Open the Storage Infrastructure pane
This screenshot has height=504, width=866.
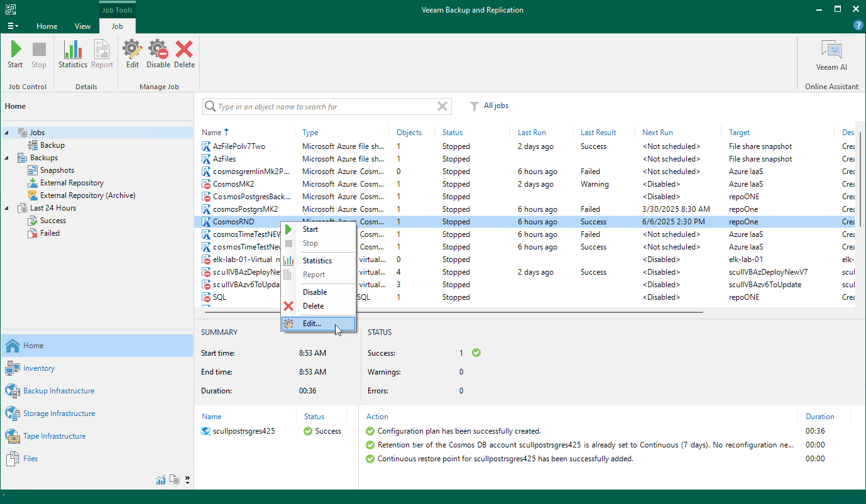pyautogui.click(x=97, y=414)
